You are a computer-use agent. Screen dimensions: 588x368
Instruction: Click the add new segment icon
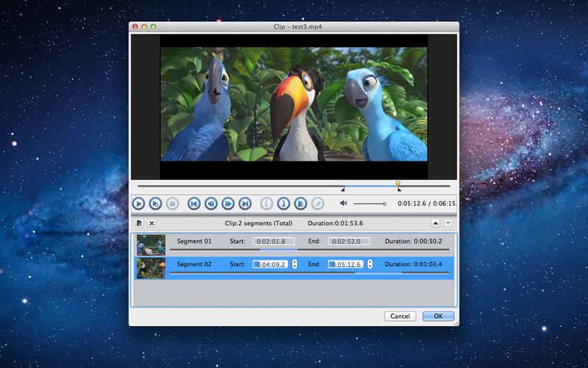(x=301, y=204)
